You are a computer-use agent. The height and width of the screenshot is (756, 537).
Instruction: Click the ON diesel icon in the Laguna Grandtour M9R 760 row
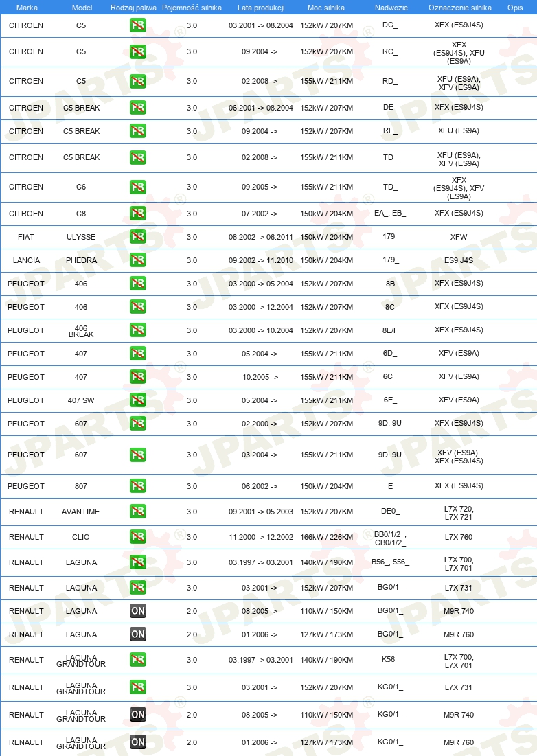pyautogui.click(x=138, y=742)
